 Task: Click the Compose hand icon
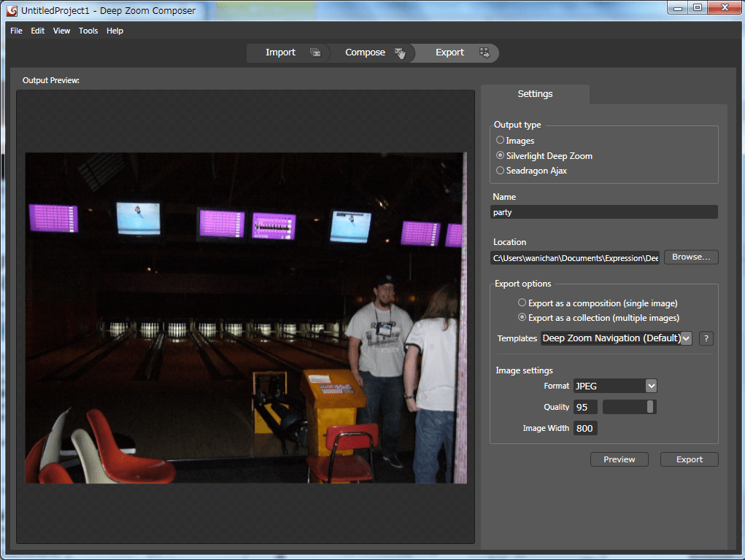pos(400,52)
